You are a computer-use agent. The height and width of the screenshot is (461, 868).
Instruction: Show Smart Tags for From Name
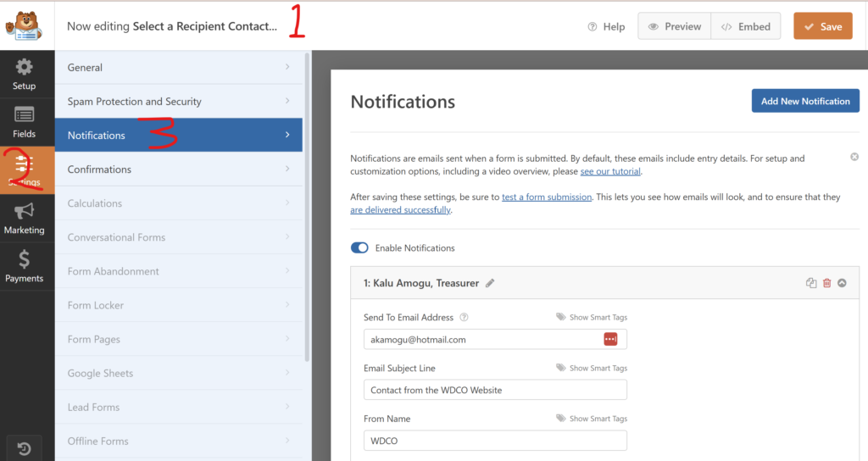592,419
